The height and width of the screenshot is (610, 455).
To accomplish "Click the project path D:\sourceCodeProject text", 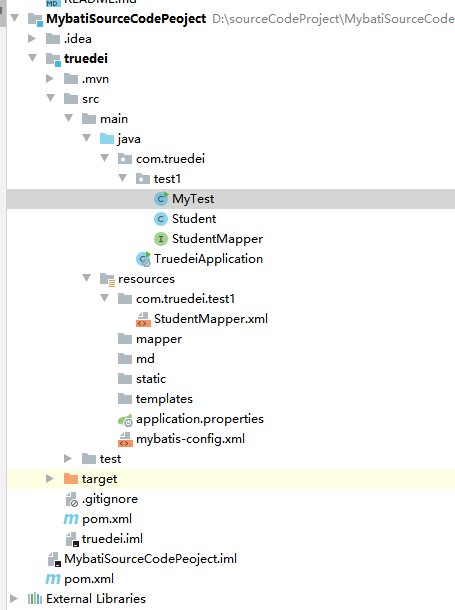I will pyautogui.click(x=333, y=19).
